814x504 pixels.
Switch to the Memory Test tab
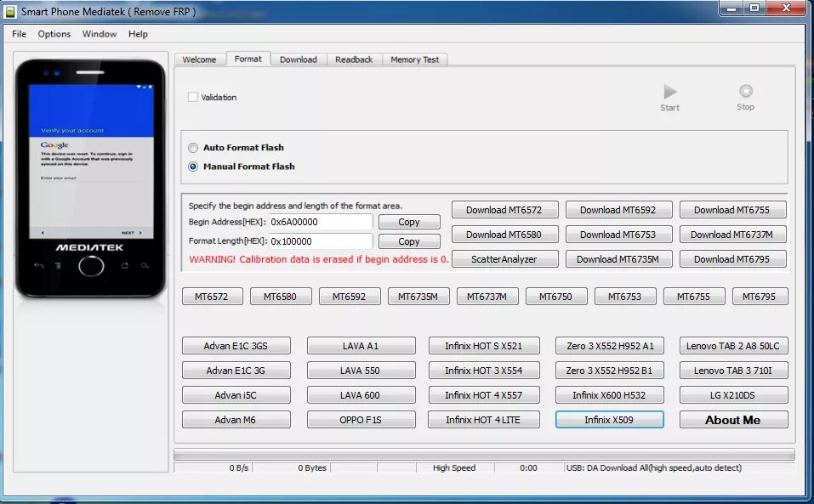(x=415, y=59)
